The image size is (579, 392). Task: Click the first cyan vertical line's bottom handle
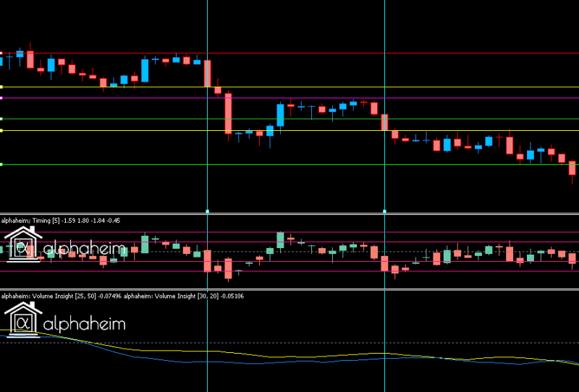208,211
